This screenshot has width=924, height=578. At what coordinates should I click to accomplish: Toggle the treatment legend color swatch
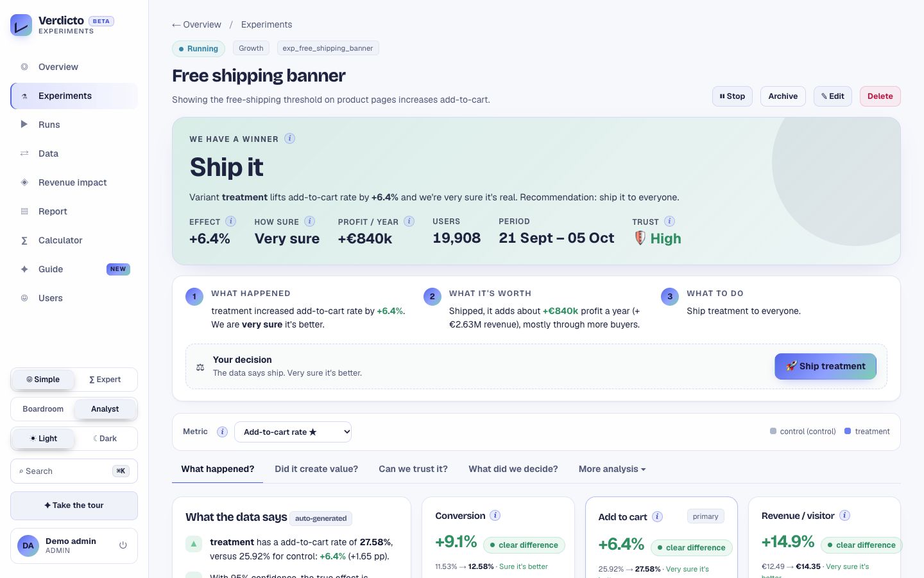click(x=848, y=431)
